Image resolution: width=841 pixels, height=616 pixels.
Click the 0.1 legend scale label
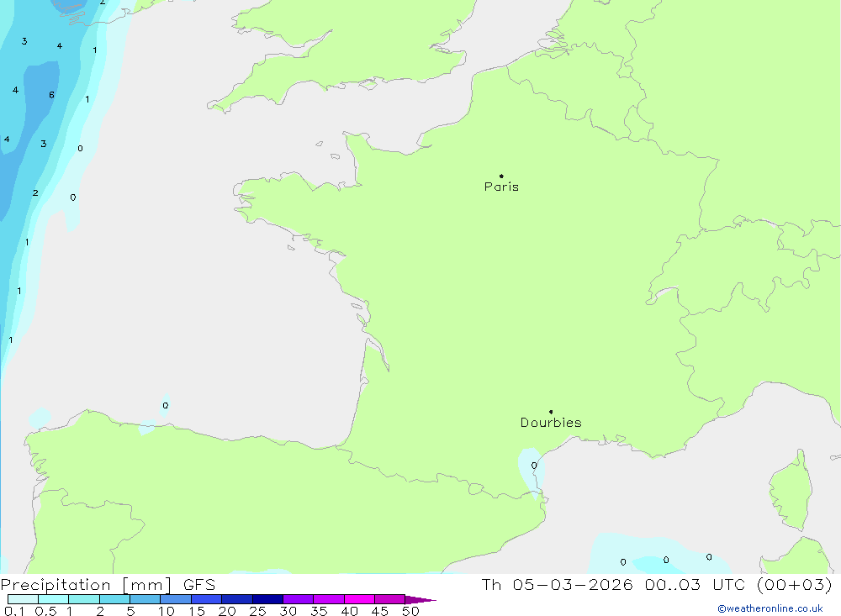[x=14, y=611]
